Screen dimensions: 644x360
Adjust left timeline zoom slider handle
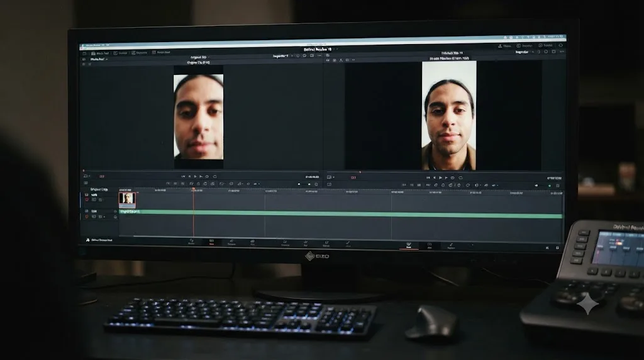309,184
